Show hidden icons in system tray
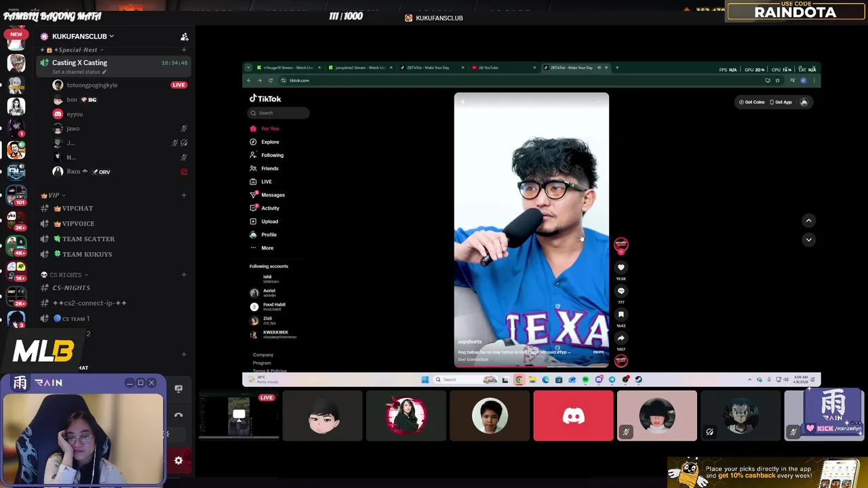868x488 pixels. 749,380
